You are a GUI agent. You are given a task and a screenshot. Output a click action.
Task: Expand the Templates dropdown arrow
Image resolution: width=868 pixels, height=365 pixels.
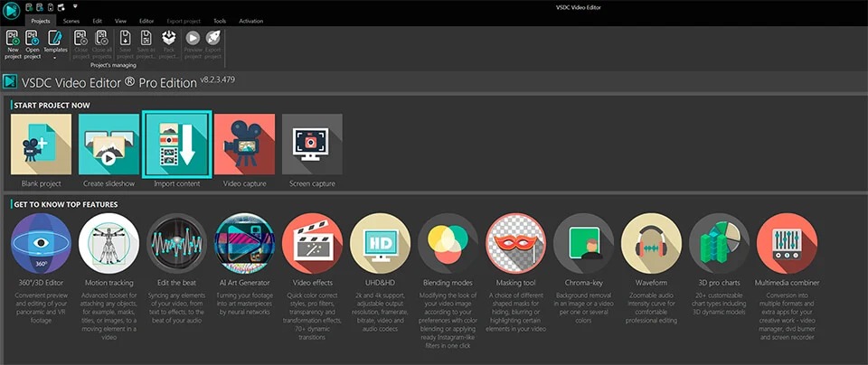pos(55,58)
